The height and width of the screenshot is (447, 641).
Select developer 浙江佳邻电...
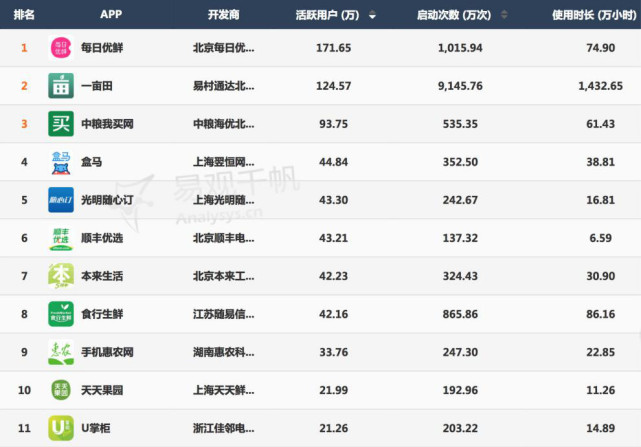point(224,428)
